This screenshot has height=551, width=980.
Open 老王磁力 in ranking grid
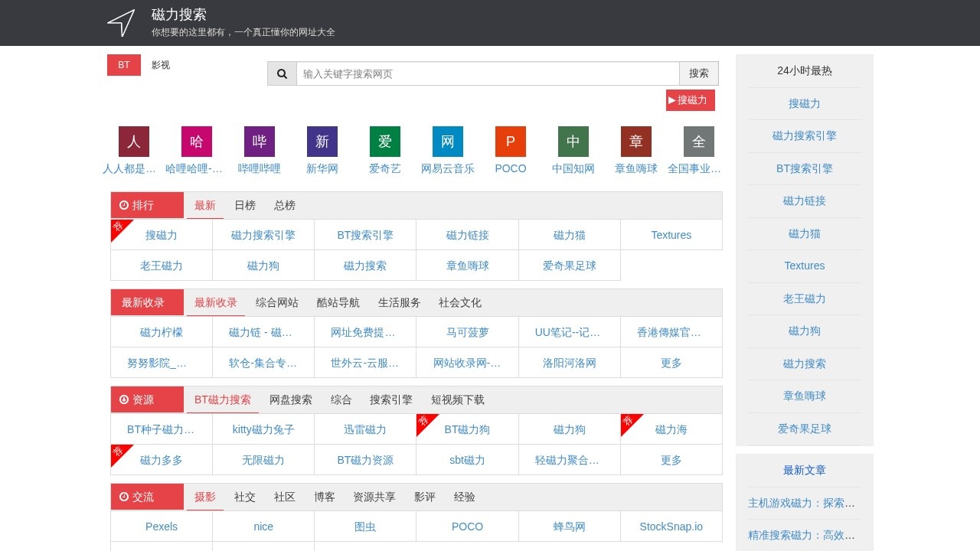pyautogui.click(x=162, y=266)
